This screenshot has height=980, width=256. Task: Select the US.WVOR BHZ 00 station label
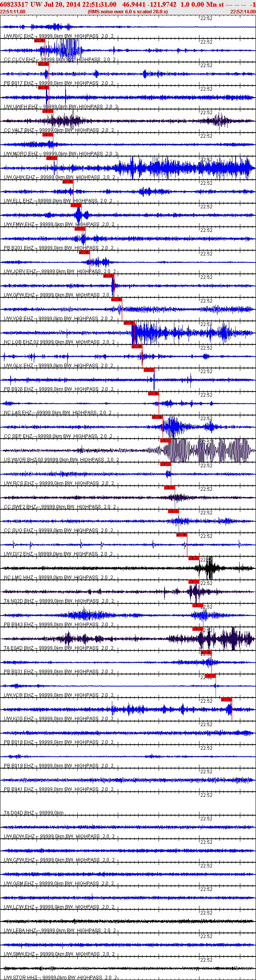(24, 460)
